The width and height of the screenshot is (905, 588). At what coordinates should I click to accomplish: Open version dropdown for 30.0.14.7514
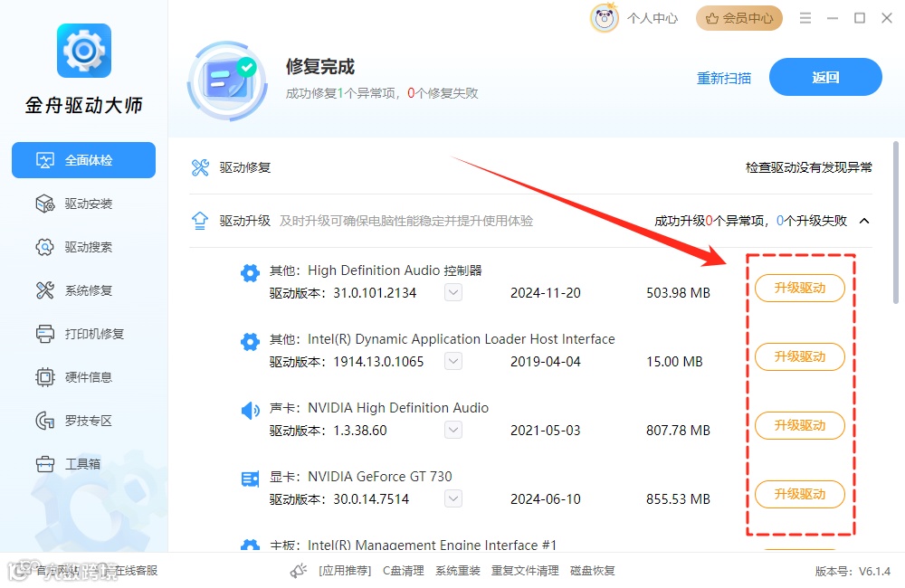point(453,498)
